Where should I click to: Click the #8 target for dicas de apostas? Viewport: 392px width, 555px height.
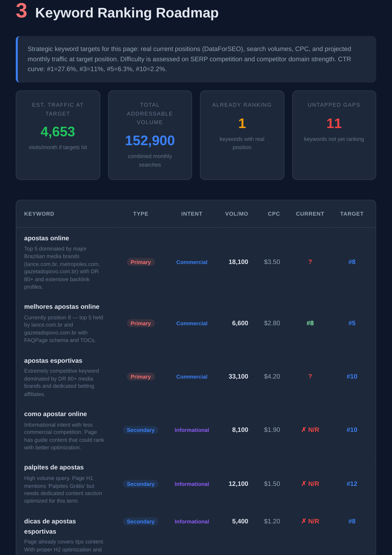pyautogui.click(x=352, y=521)
